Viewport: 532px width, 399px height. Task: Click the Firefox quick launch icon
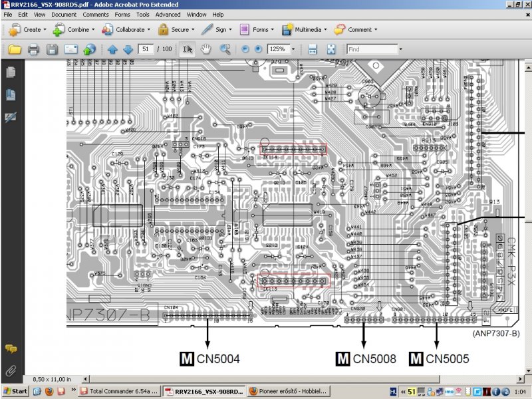(x=49, y=391)
